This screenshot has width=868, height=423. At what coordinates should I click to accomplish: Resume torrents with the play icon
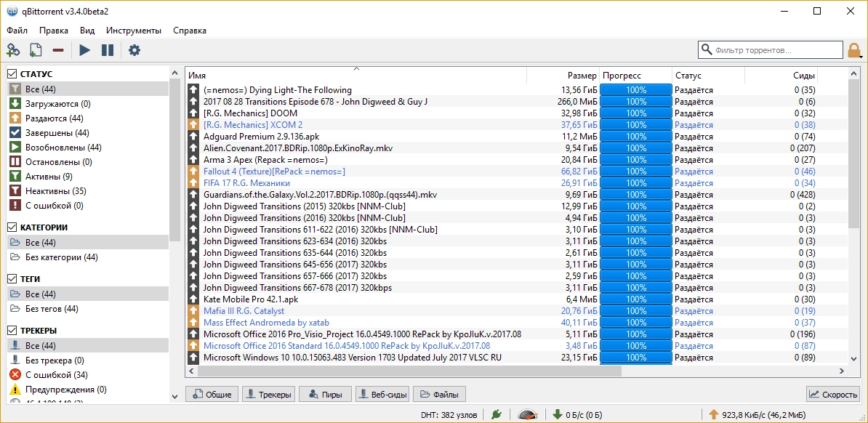85,50
